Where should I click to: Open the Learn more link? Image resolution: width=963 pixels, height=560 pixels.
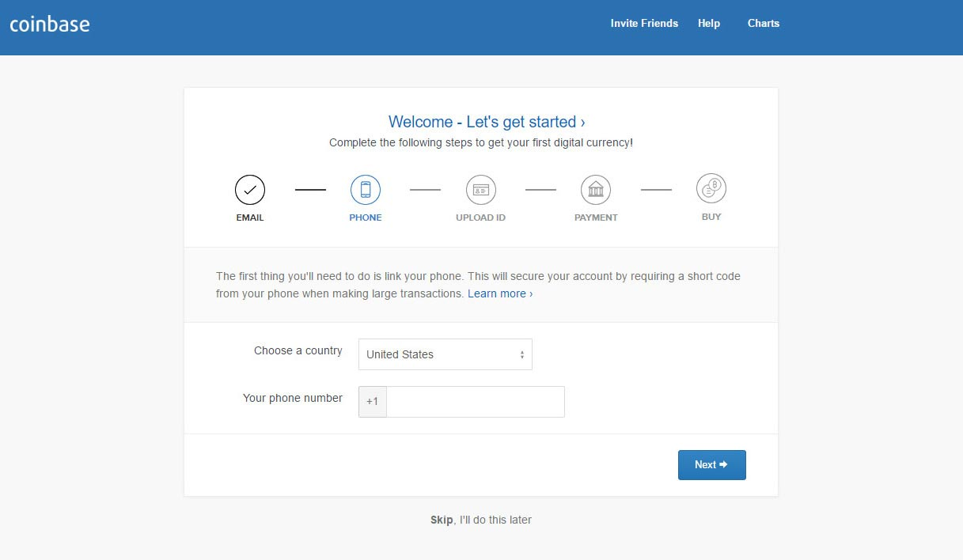[500, 293]
